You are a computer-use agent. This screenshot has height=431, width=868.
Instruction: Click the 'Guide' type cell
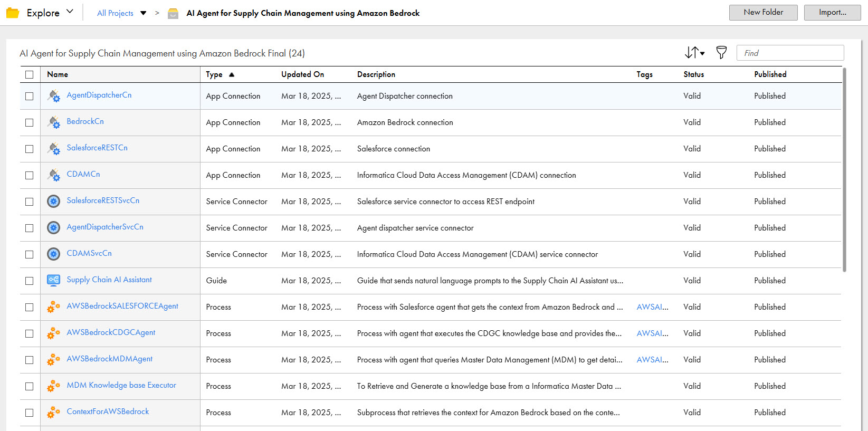pos(216,281)
